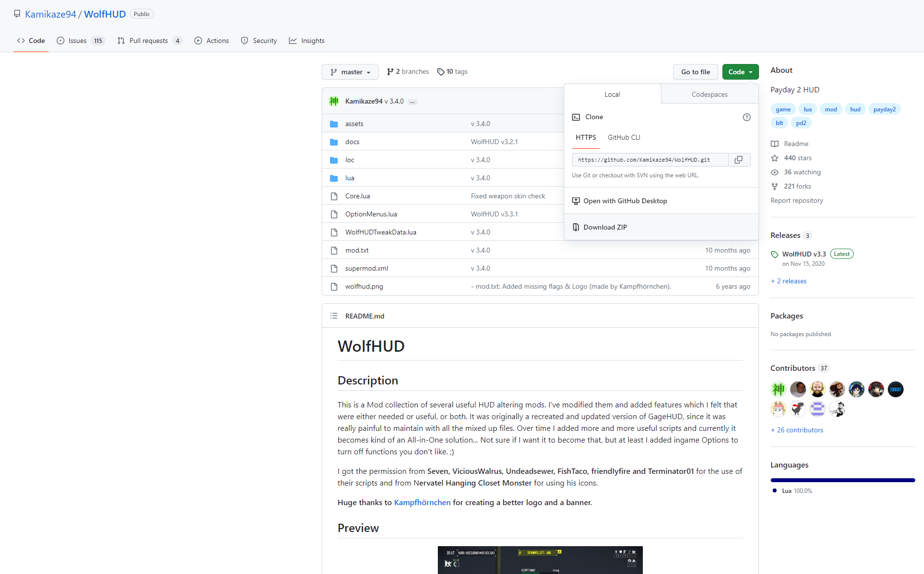Viewport: 924px width, 574px height.
Task: Select the GitHub CLI clone option
Action: click(x=624, y=138)
